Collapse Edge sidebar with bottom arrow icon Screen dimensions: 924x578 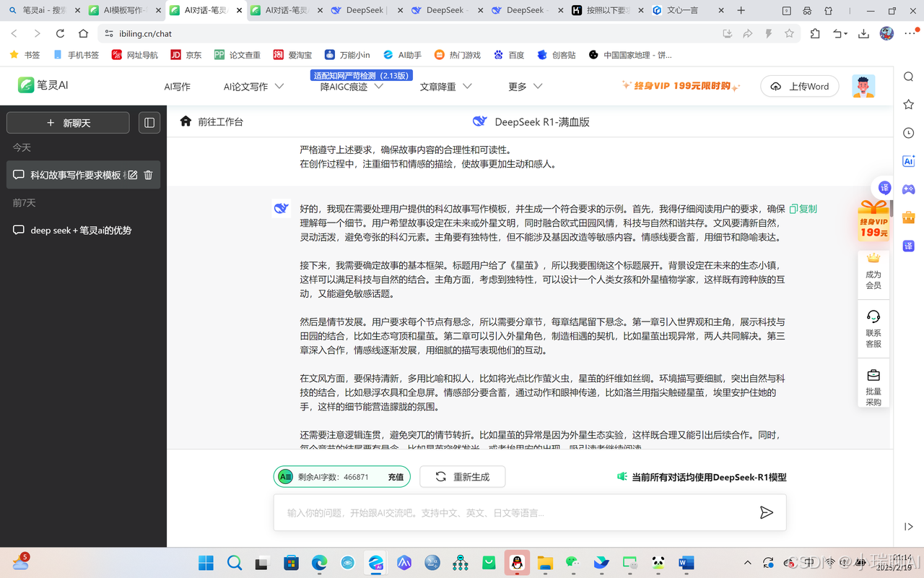point(909,527)
